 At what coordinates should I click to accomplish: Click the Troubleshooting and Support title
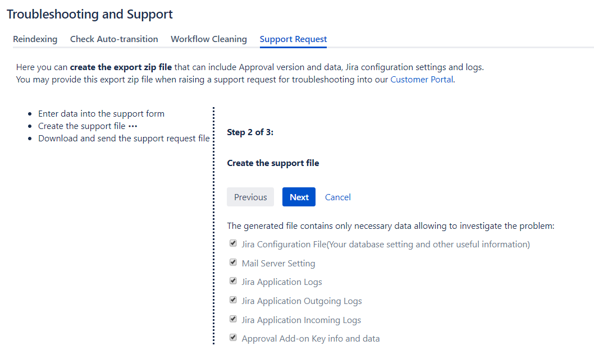90,15
